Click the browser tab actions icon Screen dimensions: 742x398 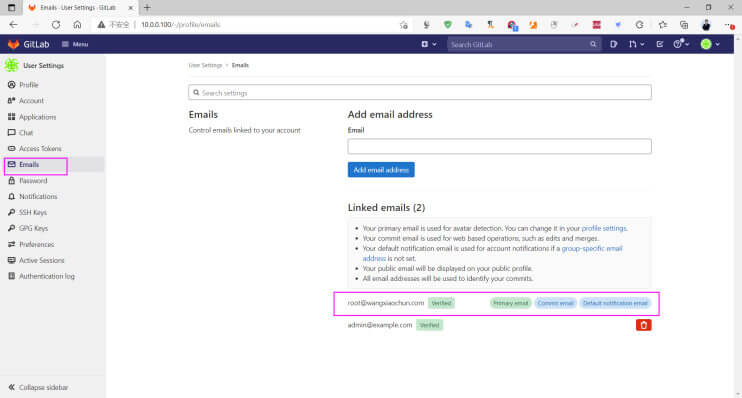[11, 8]
